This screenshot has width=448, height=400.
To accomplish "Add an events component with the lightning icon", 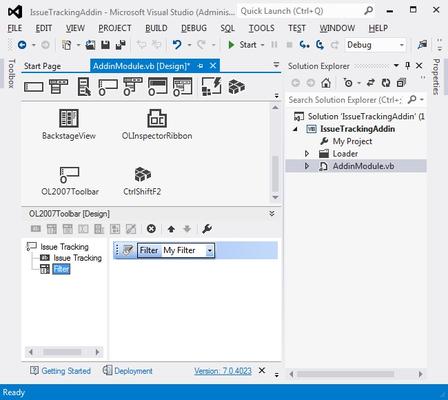I will [212, 86].
